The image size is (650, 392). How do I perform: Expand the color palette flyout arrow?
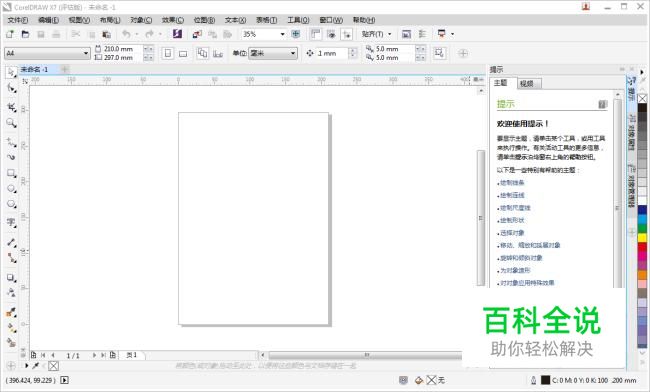point(642,72)
